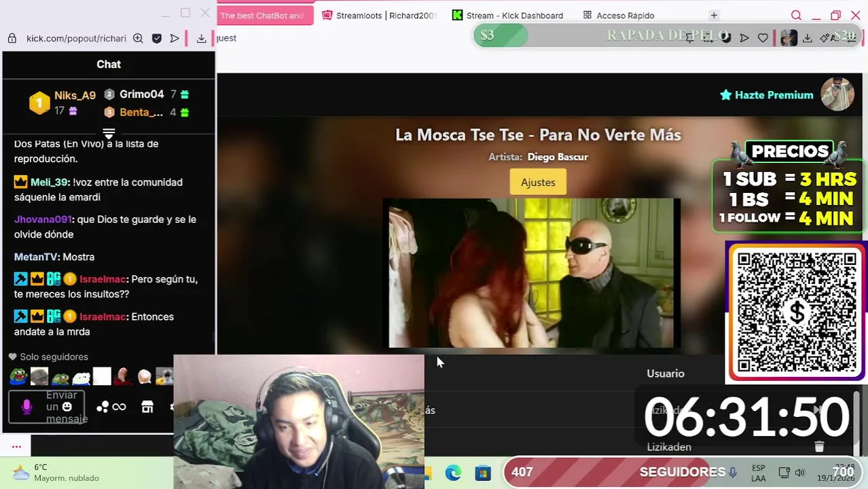Click username Meli_39 in chat
Viewport: 868px width, 489px height.
pyautogui.click(x=50, y=182)
